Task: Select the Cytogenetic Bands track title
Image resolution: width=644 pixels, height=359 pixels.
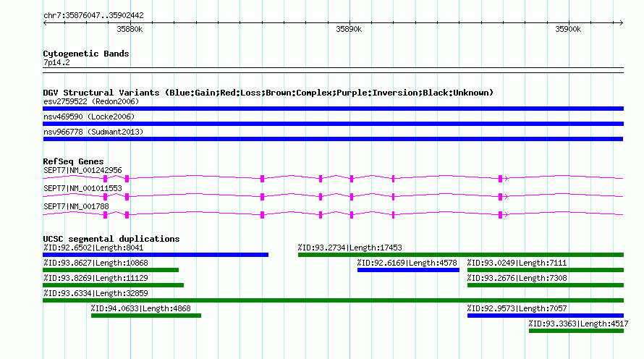Action: tap(86, 54)
